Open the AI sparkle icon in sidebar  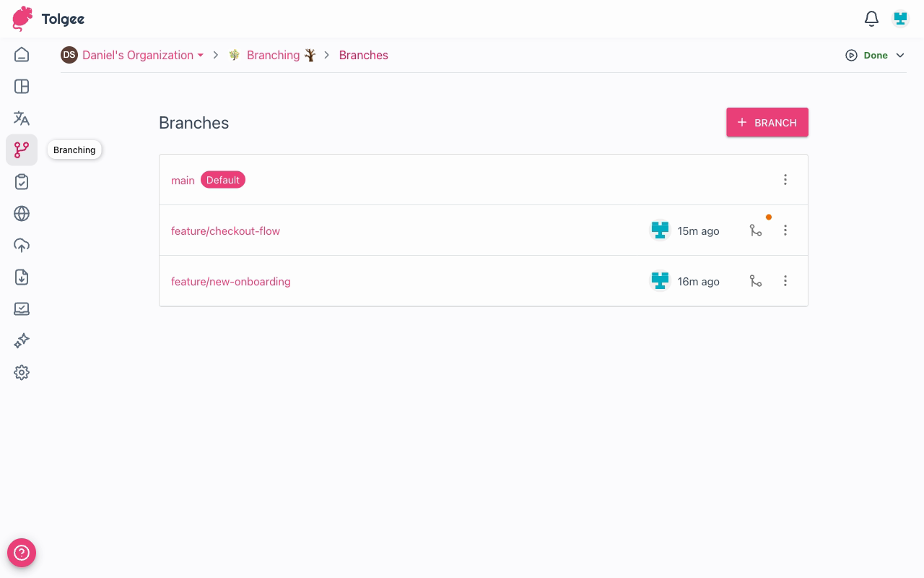[x=22, y=341]
